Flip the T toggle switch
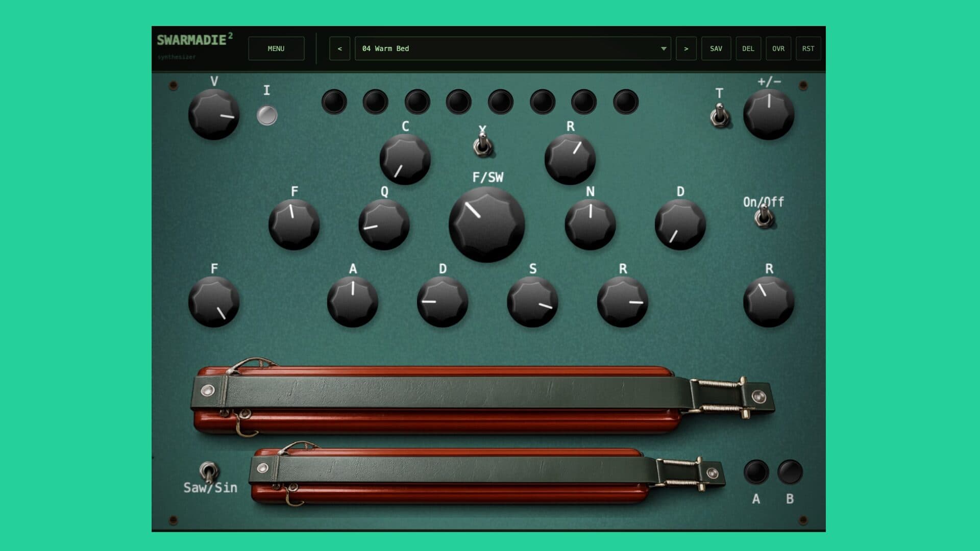 [720, 116]
